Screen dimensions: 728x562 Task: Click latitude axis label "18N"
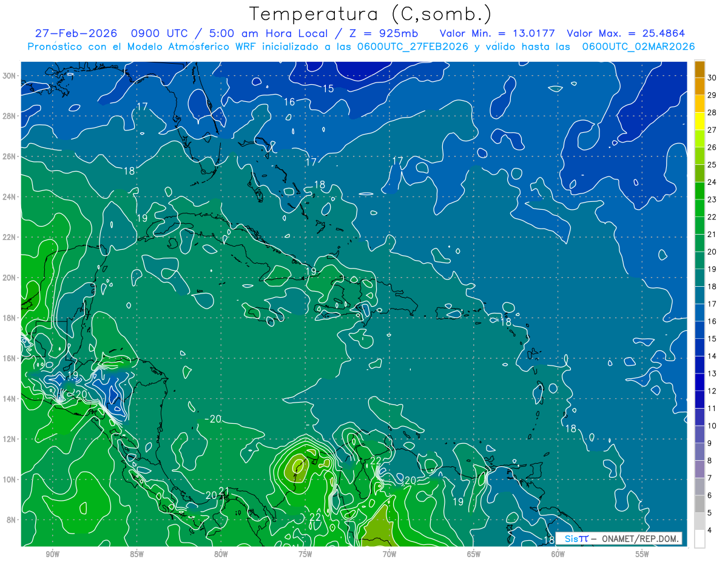[x=10, y=318]
